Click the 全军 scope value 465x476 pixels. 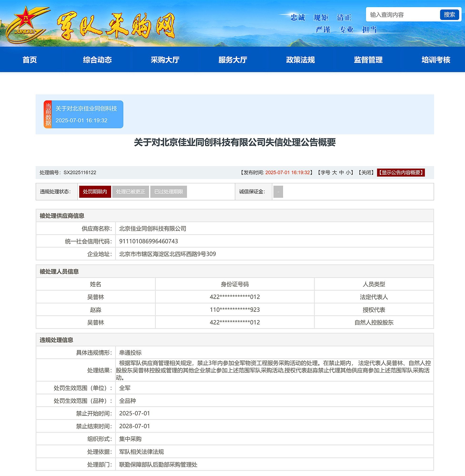click(x=124, y=388)
